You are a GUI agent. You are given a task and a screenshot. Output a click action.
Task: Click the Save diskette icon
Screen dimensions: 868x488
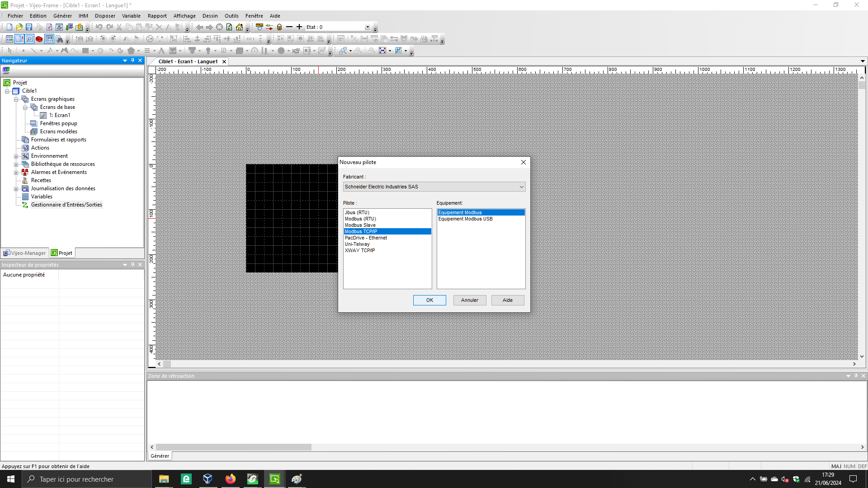pyautogui.click(x=29, y=27)
